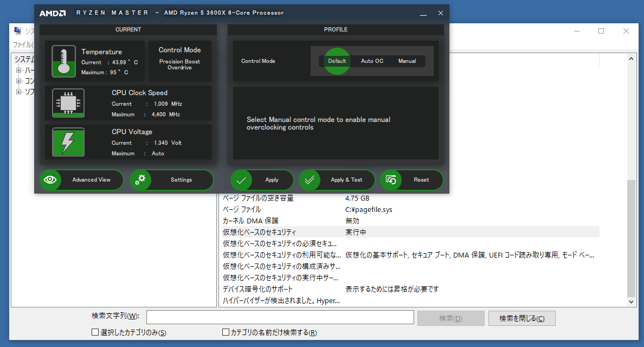Screen dimensions: 644x347
Task: Click the Reset circular arrow icon
Action: pos(391,180)
